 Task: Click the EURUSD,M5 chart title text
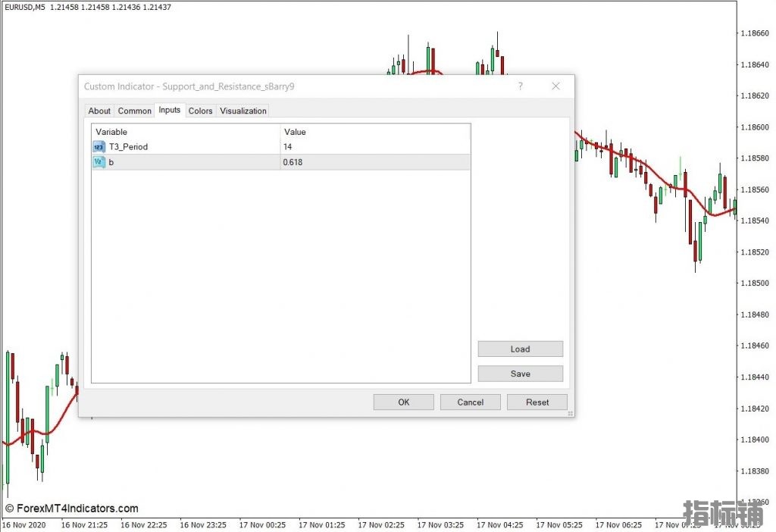pos(24,8)
